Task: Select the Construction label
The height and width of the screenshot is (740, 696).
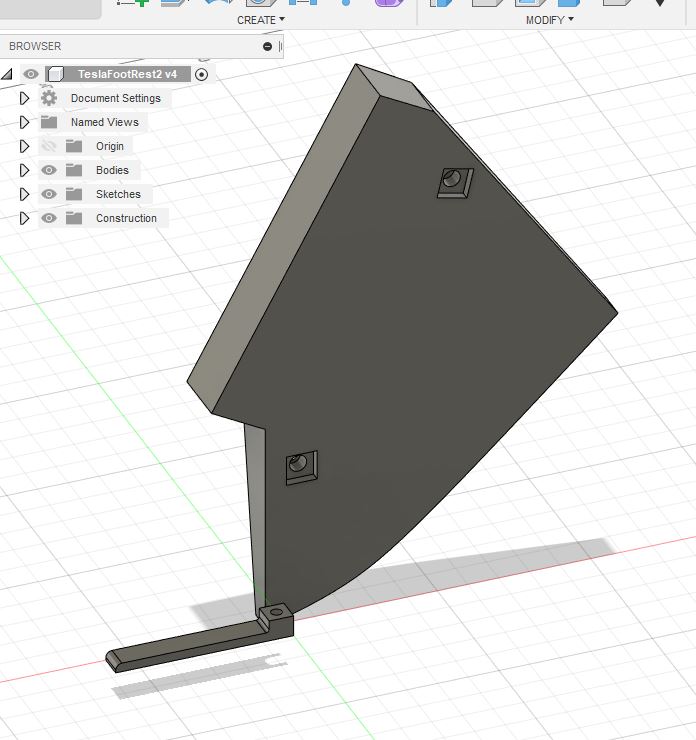Action: (x=126, y=218)
